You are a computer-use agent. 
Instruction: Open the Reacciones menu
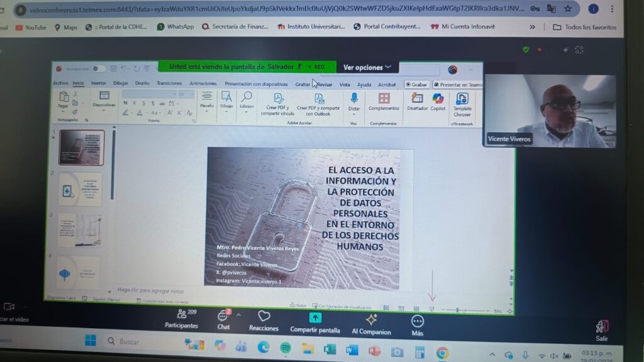pyautogui.click(x=264, y=319)
